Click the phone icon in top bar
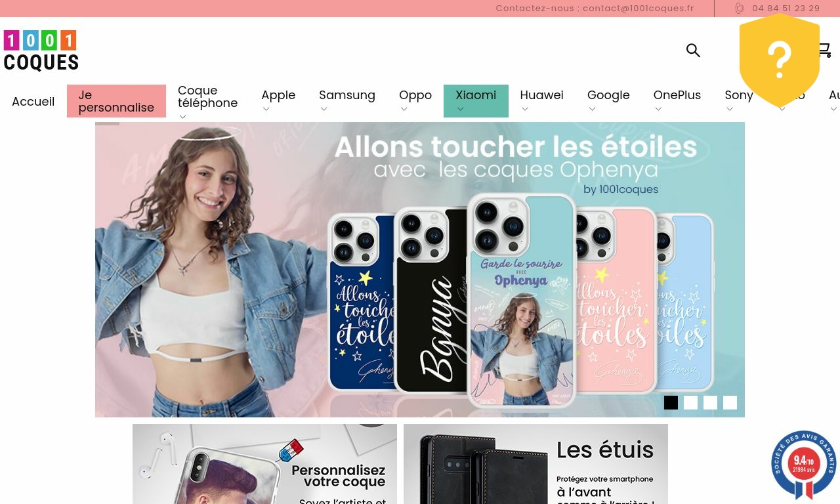 click(740, 9)
